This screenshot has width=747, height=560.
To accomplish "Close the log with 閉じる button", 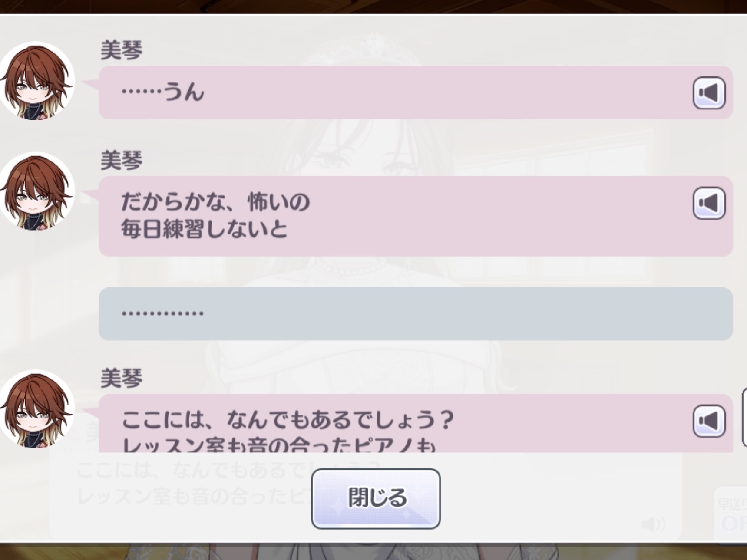I will 376,498.
